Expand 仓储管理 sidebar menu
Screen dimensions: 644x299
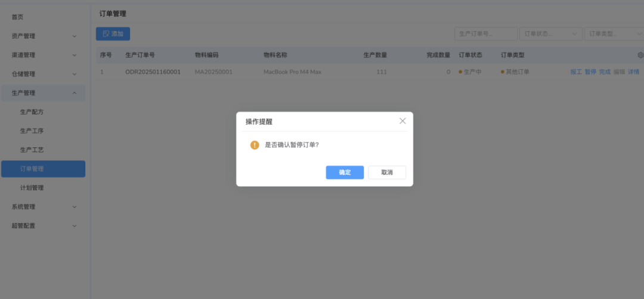click(43, 74)
